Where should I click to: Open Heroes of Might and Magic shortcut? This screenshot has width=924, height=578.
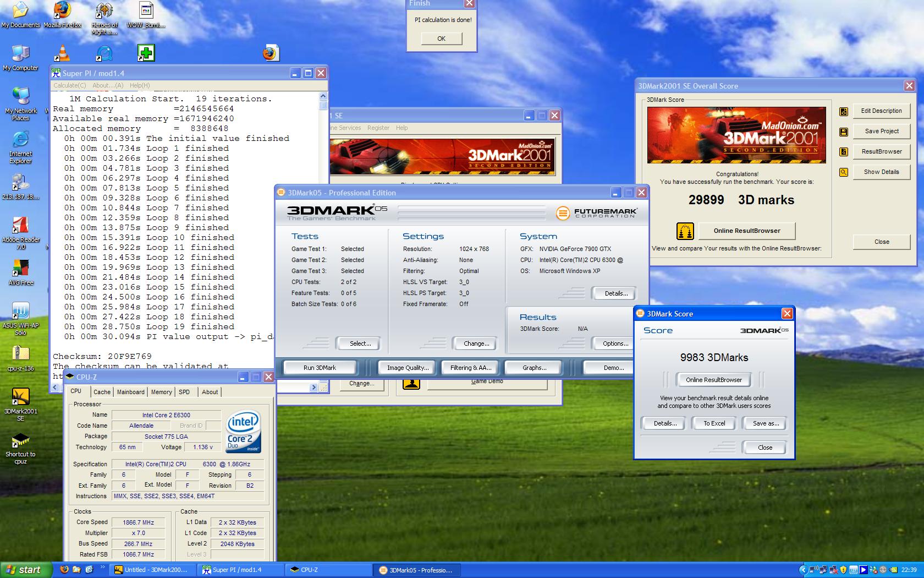104,18
